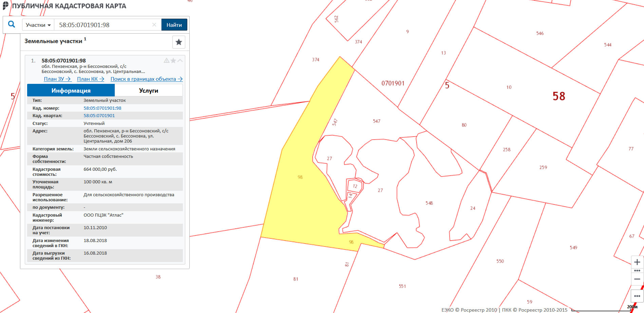644x313 pixels.
Task: Add parcel 98 to favorites with the small star
Action: tap(173, 60)
